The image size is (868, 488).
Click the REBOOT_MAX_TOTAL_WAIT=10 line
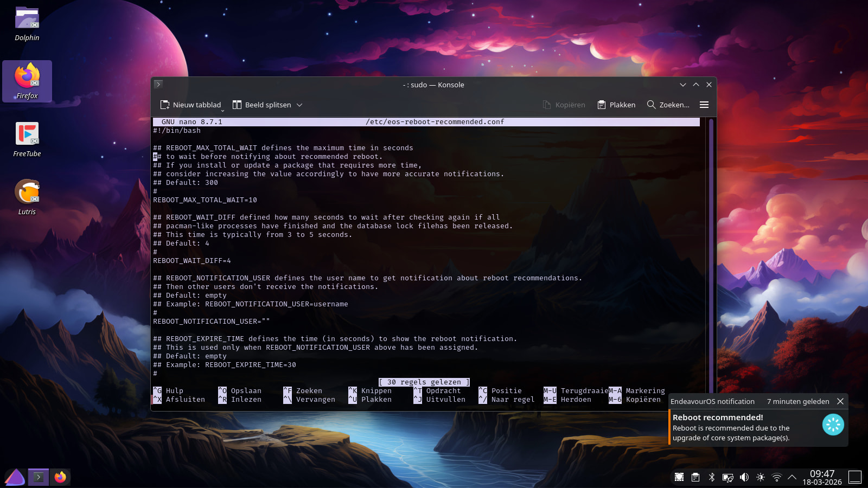tap(205, 200)
